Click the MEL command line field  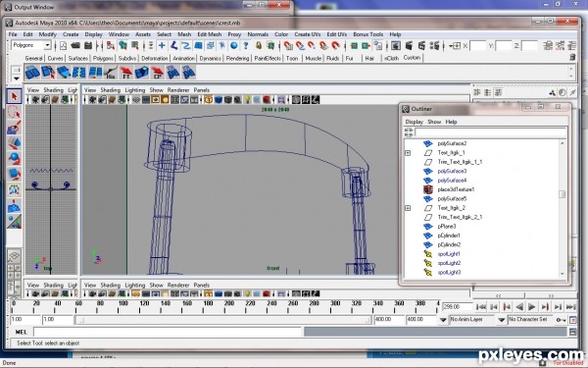168,332
